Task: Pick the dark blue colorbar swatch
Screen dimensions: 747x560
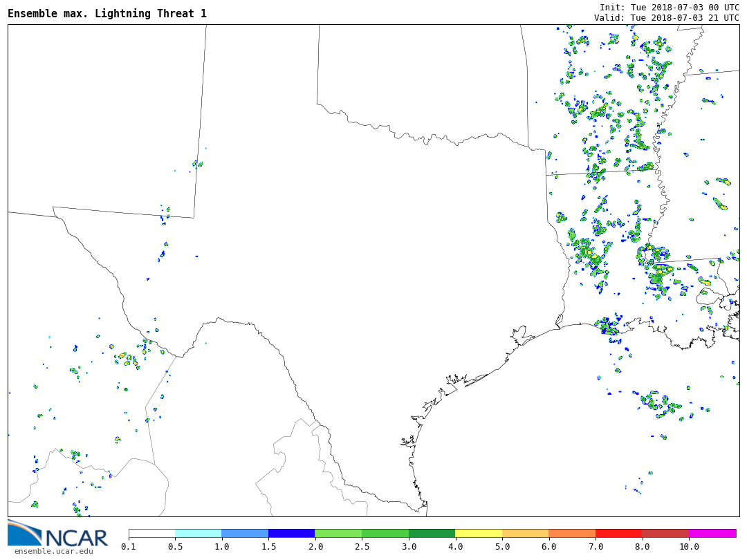Action: [291, 534]
